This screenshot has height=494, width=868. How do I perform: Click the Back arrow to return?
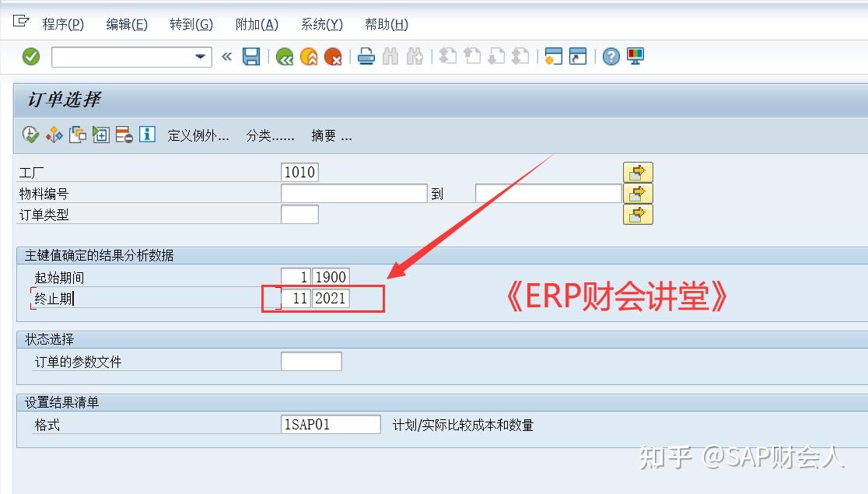284,56
